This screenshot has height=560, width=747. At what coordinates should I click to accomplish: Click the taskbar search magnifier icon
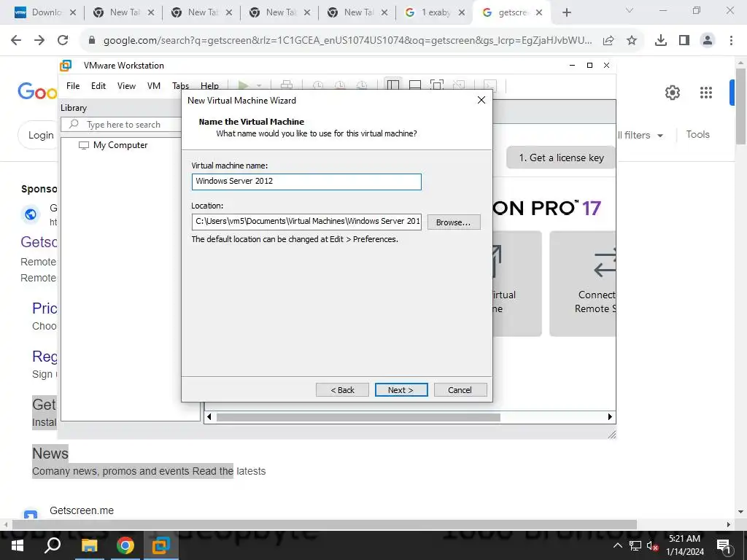coord(52,545)
